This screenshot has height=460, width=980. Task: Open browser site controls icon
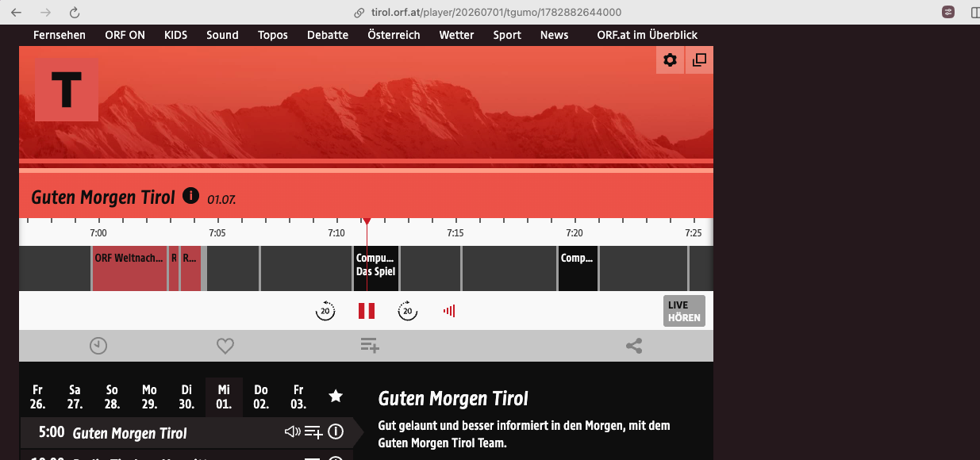(x=948, y=12)
